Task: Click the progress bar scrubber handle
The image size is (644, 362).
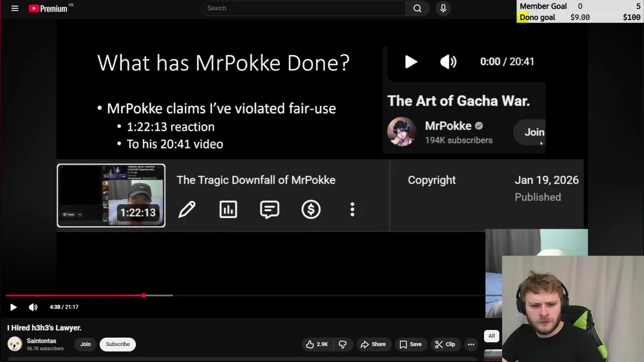Action: coord(144,296)
